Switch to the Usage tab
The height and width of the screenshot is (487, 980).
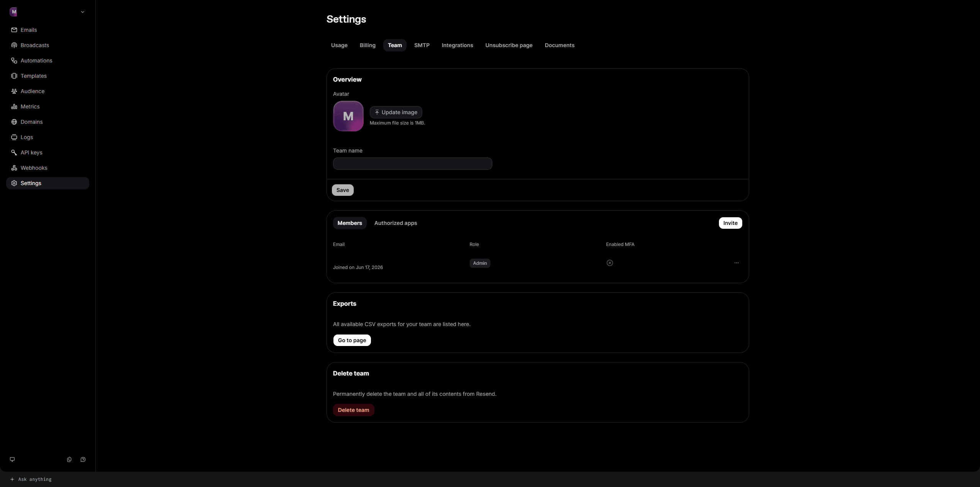pyautogui.click(x=339, y=45)
